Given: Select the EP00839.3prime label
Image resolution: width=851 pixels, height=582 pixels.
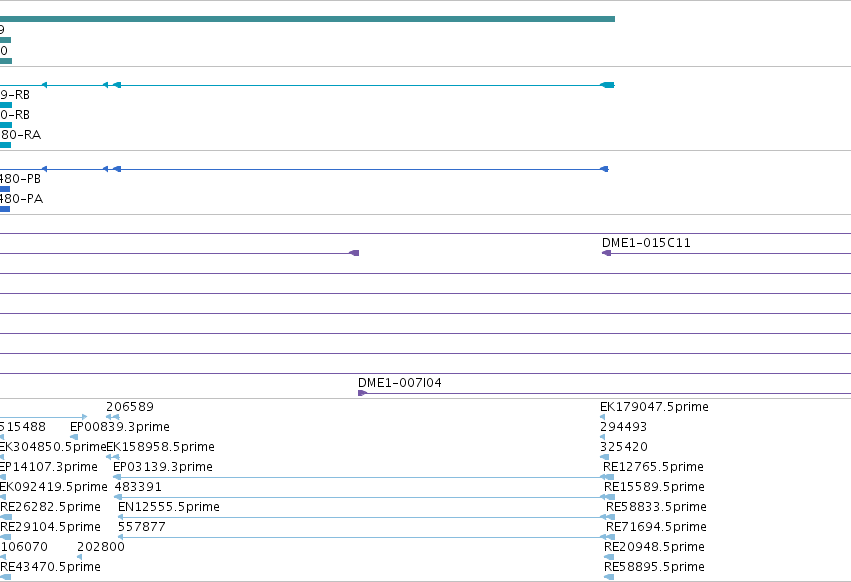Looking at the screenshot, I should click(120, 427).
